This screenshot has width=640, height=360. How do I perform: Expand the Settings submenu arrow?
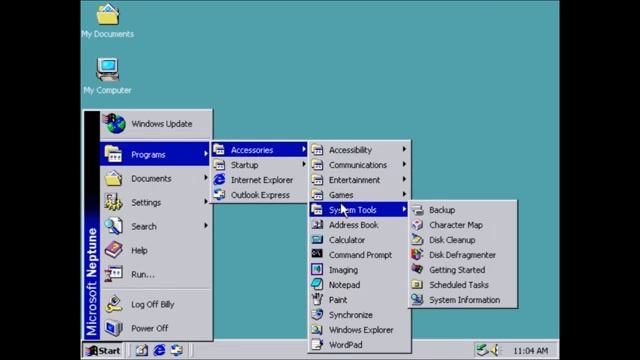(206, 202)
